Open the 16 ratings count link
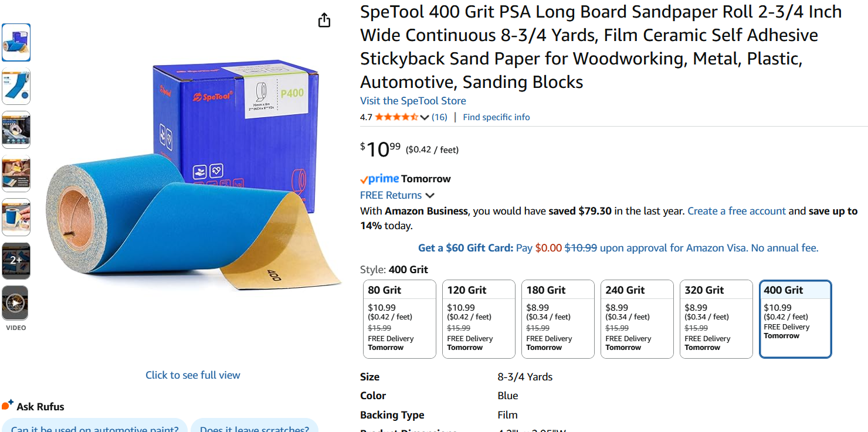Image resolution: width=868 pixels, height=432 pixels. (x=439, y=117)
